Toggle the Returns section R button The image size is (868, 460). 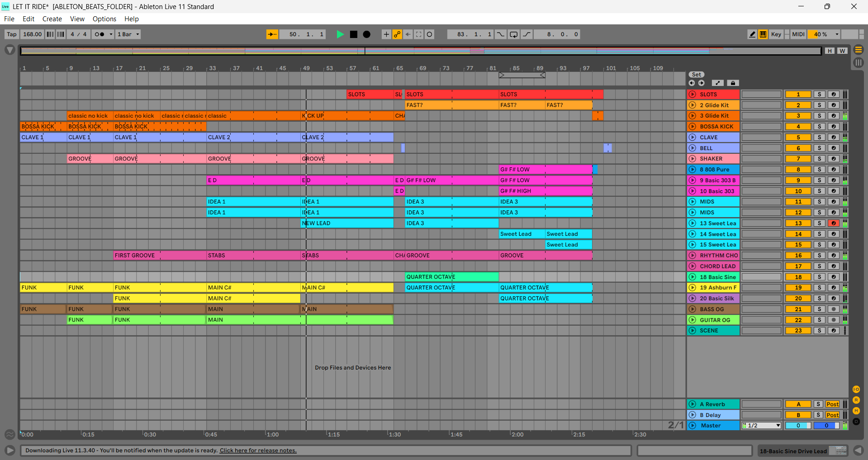click(856, 400)
